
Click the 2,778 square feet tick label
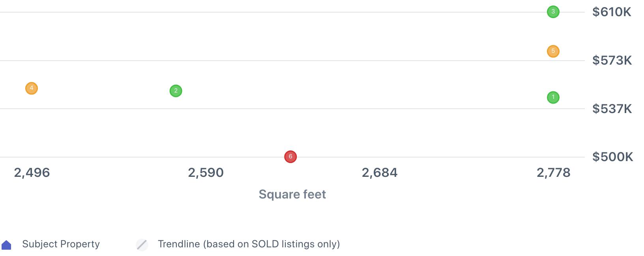click(x=553, y=173)
